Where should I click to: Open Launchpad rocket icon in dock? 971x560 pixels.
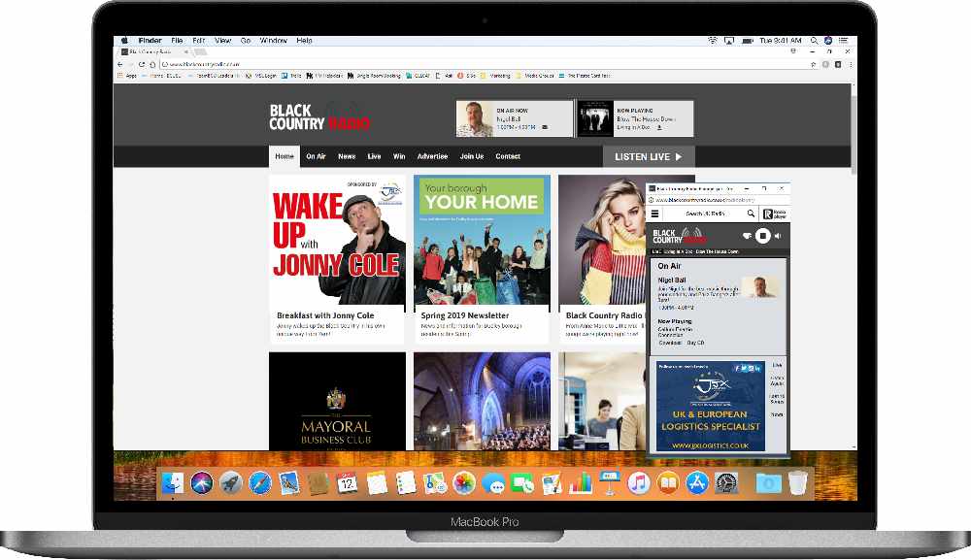(230, 483)
